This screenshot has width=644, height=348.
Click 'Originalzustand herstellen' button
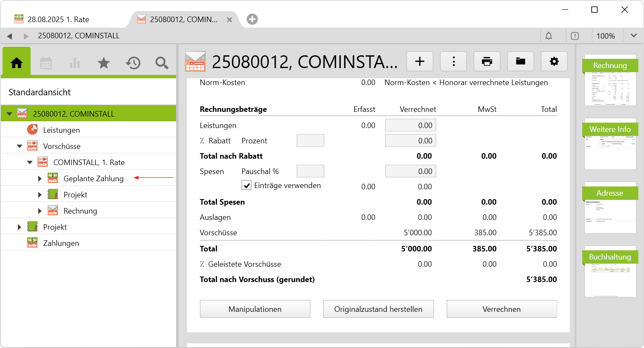click(378, 309)
